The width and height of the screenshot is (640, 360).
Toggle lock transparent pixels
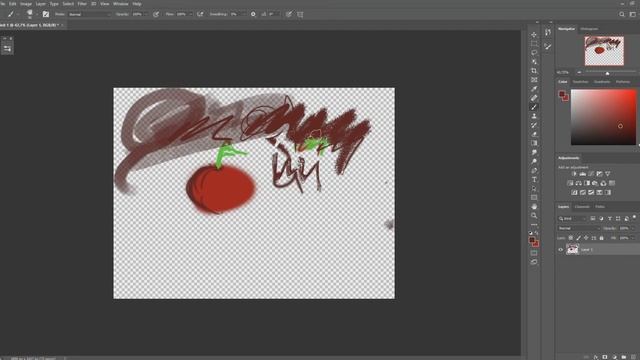click(571, 238)
